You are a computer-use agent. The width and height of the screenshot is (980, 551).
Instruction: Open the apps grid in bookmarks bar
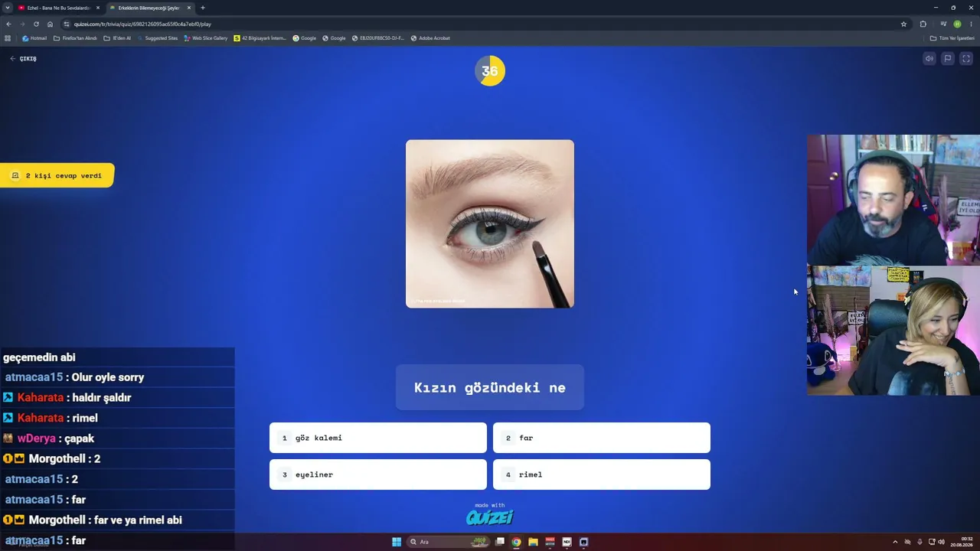[x=8, y=38]
